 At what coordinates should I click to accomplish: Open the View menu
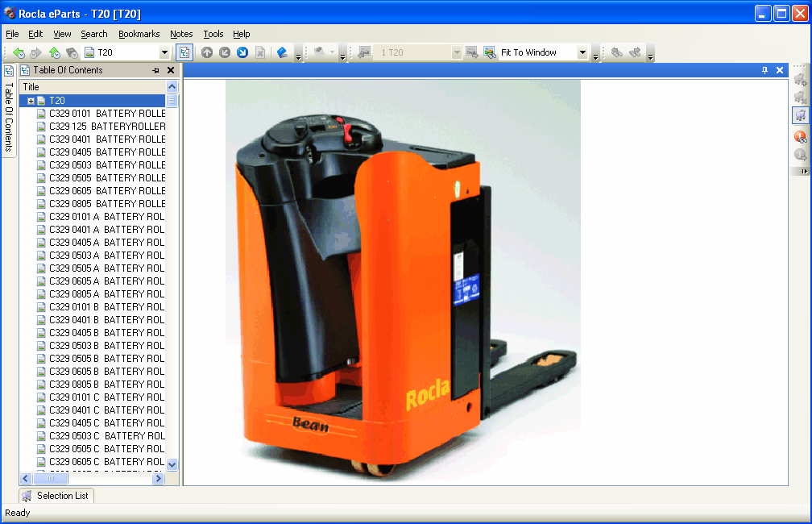[x=62, y=34]
